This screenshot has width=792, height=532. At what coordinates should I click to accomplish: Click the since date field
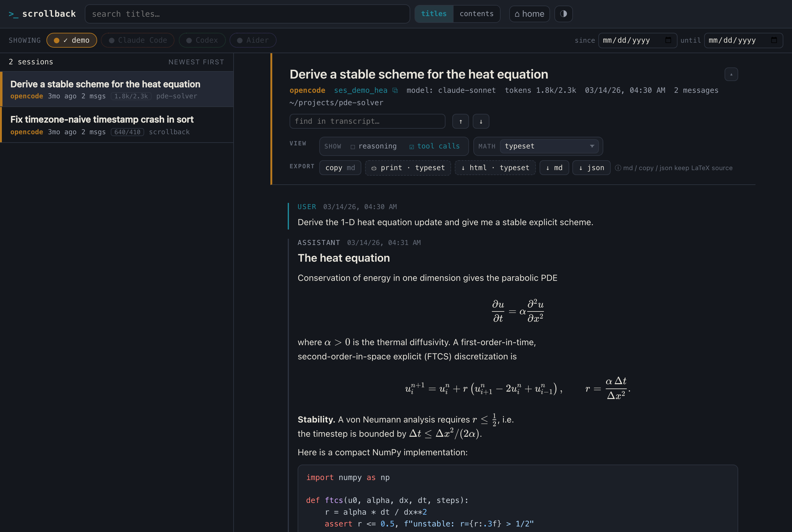[x=638, y=41]
